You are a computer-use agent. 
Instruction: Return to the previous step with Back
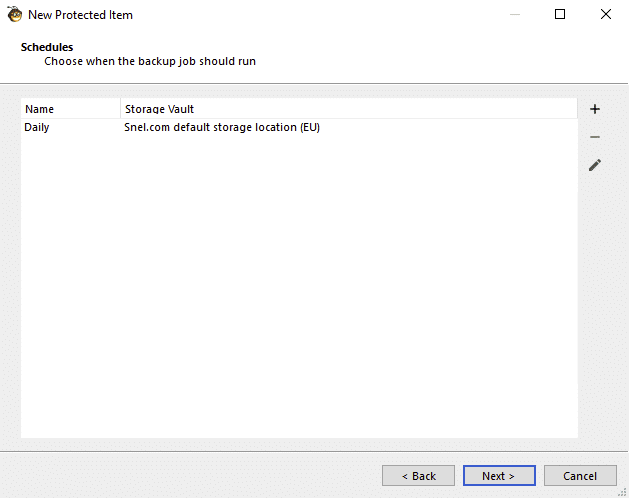(x=418, y=476)
